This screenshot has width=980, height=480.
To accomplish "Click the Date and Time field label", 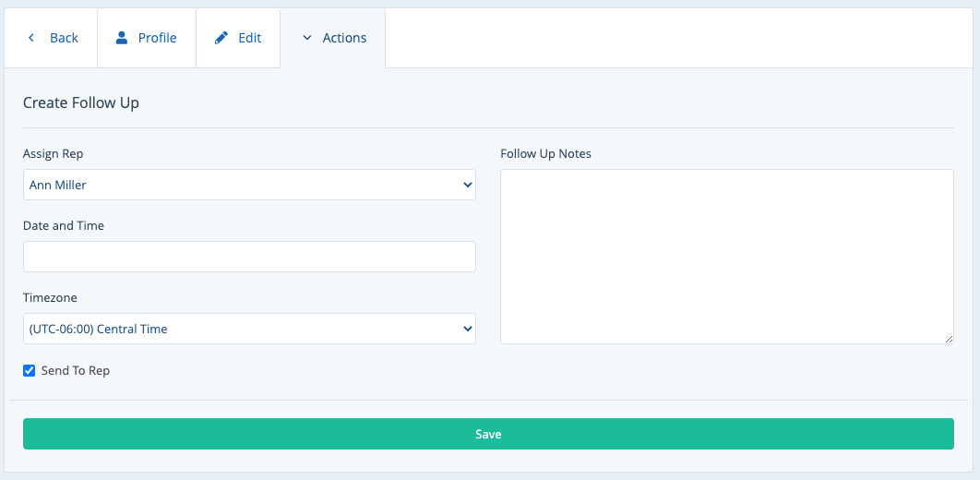I will tap(64, 225).
